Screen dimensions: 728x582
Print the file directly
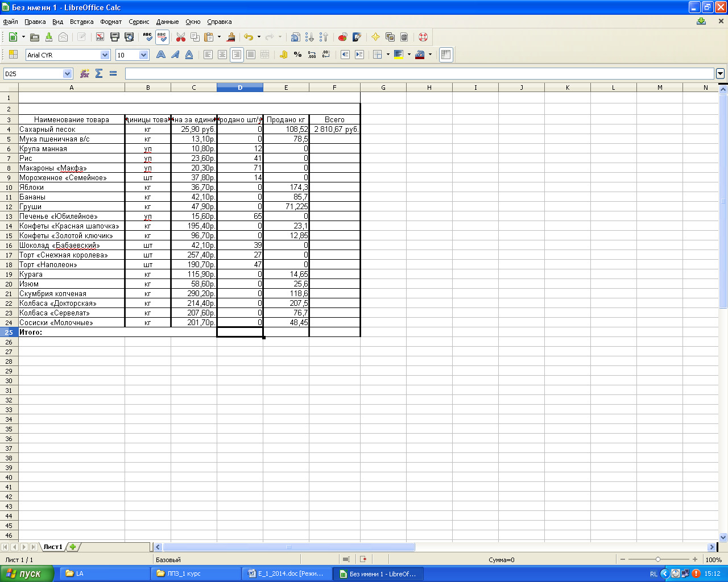pyautogui.click(x=114, y=37)
